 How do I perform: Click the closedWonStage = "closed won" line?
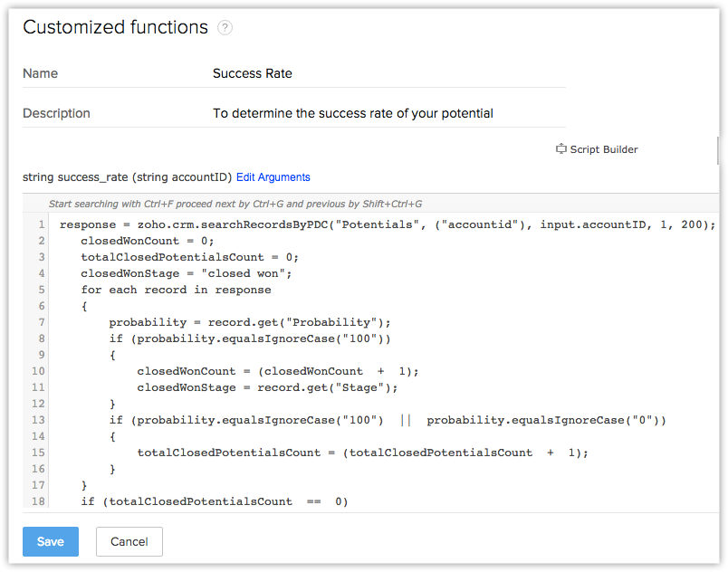(187, 273)
